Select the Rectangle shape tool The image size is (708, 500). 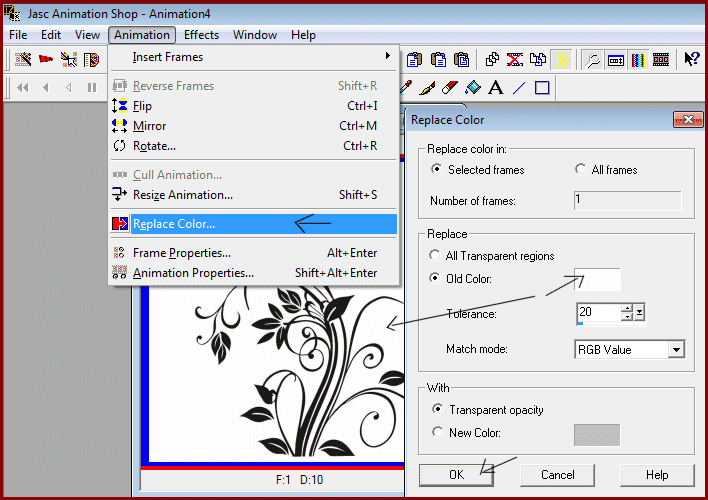[542, 88]
